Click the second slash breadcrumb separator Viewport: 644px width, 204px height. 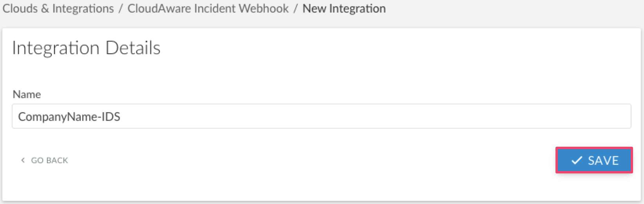(296, 9)
